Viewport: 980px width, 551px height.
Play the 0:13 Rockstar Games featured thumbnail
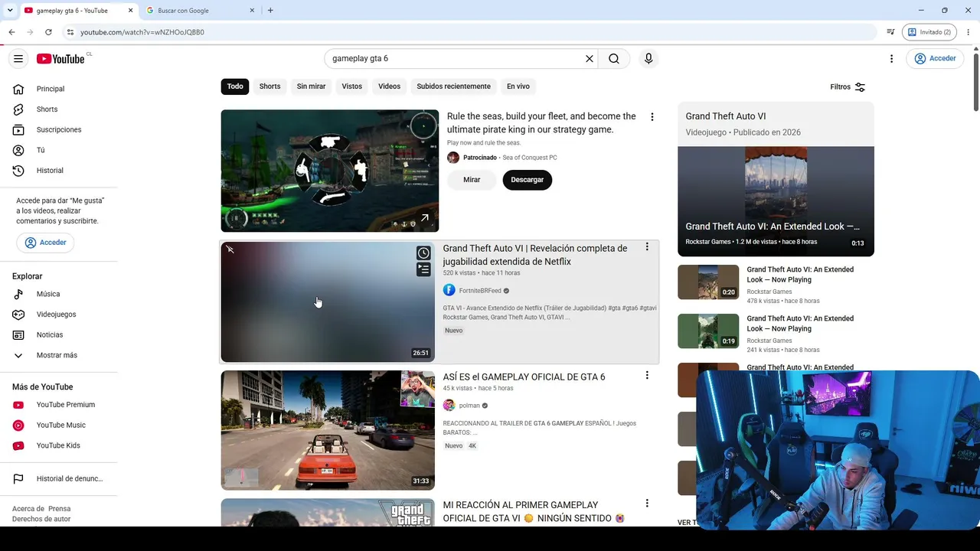point(776,201)
